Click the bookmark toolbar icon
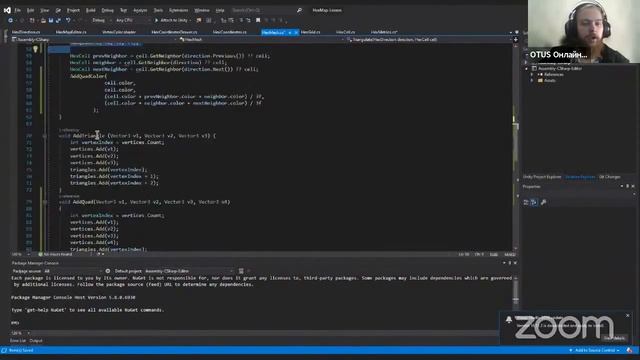The height and width of the screenshot is (360, 640). [x=258, y=20]
